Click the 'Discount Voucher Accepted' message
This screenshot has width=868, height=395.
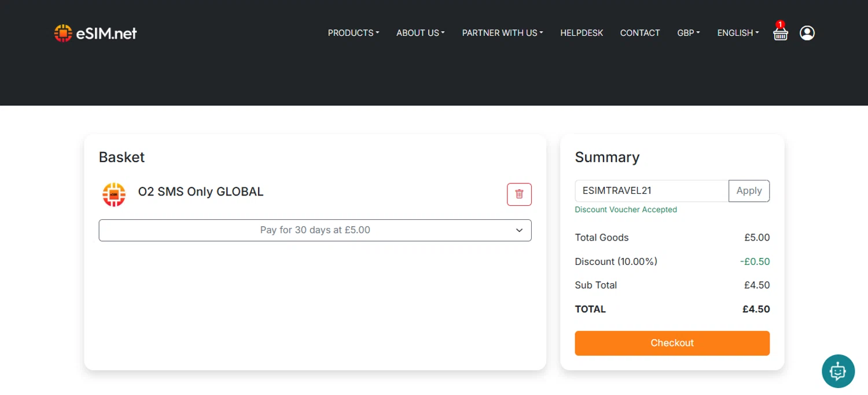[626, 209]
